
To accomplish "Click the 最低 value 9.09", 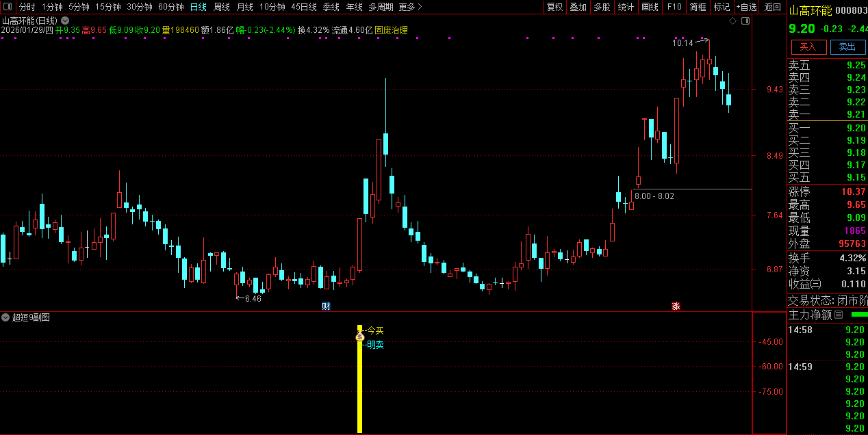I will (x=856, y=217).
